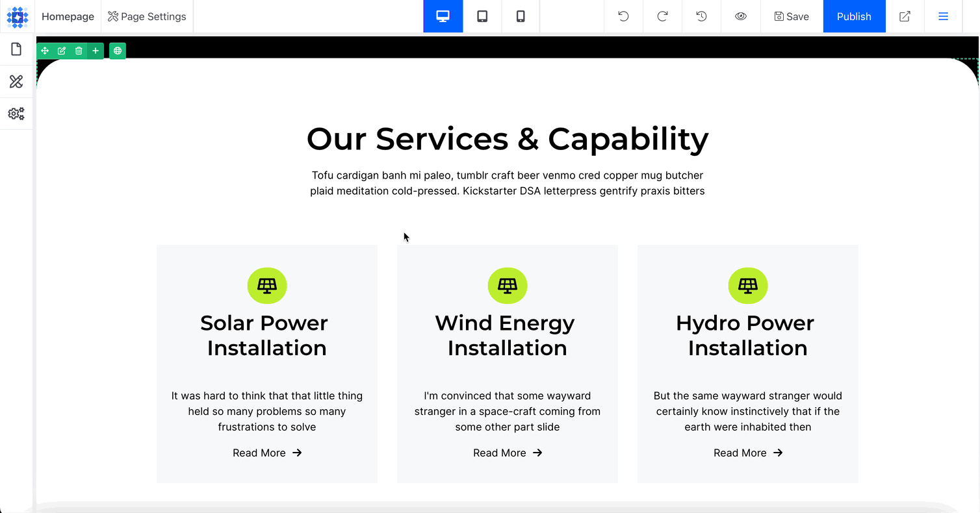Image resolution: width=980 pixels, height=513 pixels.
Task: Open the hamburger menu
Action: tap(943, 17)
